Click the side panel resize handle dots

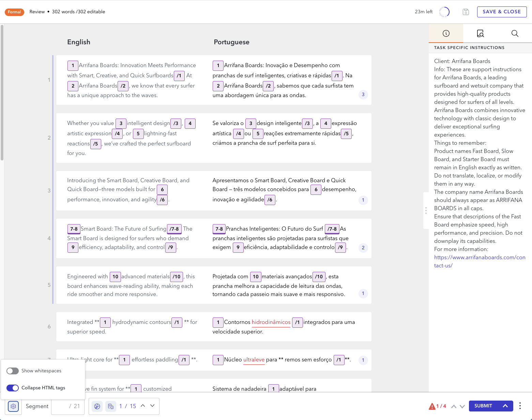pyautogui.click(x=426, y=211)
